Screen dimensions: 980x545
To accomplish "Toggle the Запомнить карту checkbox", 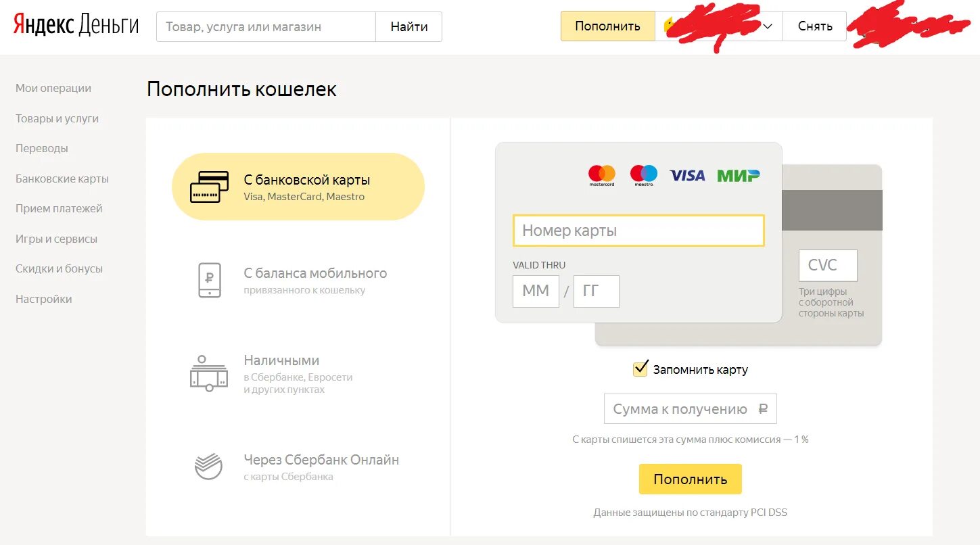I will (x=640, y=369).
